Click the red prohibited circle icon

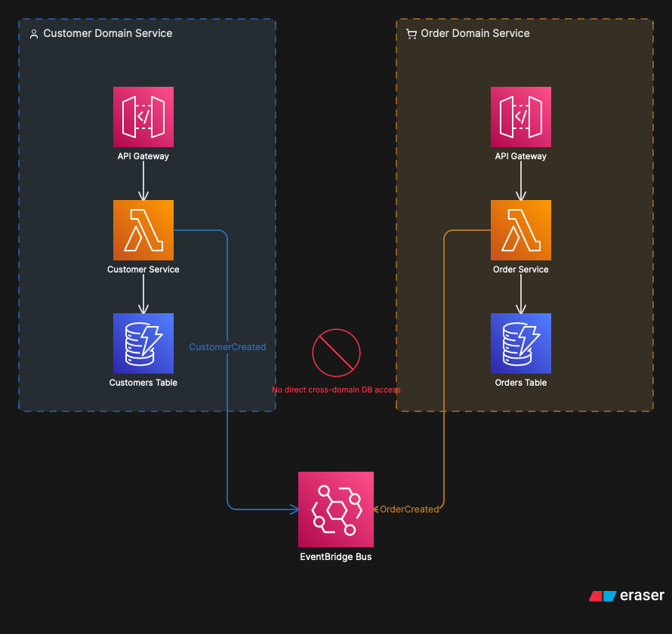(337, 353)
